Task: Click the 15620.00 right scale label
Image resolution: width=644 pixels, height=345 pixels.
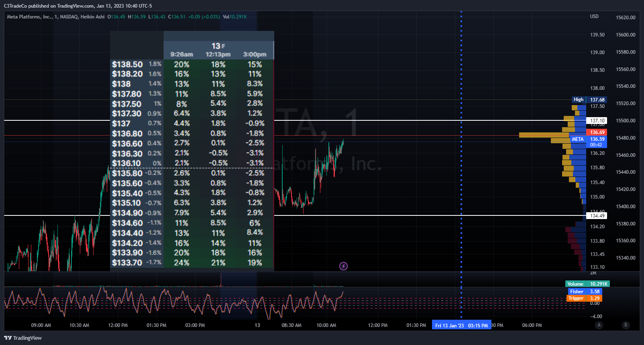Action: (626, 18)
